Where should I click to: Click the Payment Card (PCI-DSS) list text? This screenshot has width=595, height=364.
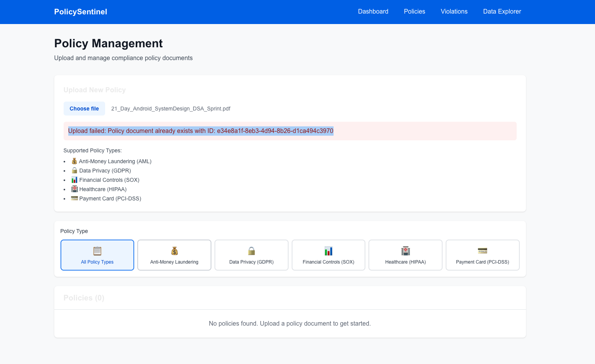pos(110,198)
